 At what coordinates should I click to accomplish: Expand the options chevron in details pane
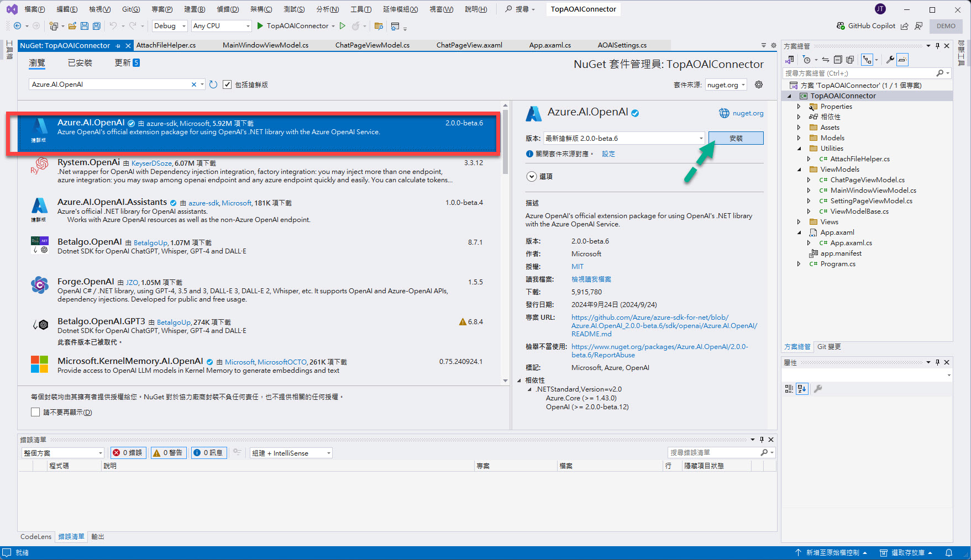(532, 177)
